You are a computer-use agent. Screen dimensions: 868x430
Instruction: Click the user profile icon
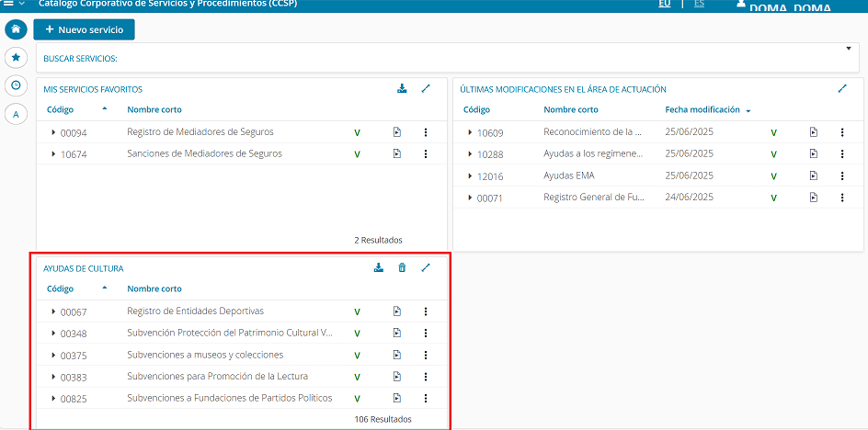coord(741,4)
